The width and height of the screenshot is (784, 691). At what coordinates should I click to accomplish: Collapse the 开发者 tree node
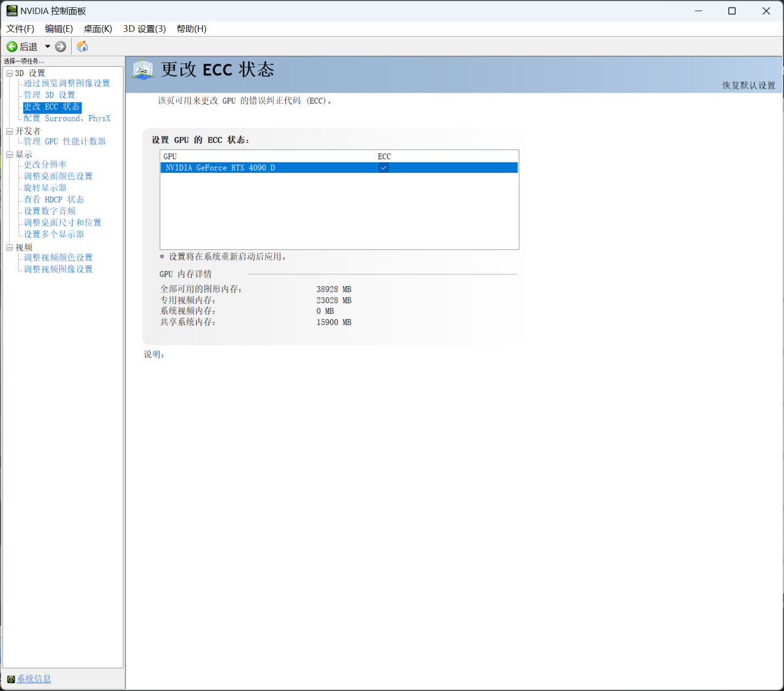click(9, 131)
